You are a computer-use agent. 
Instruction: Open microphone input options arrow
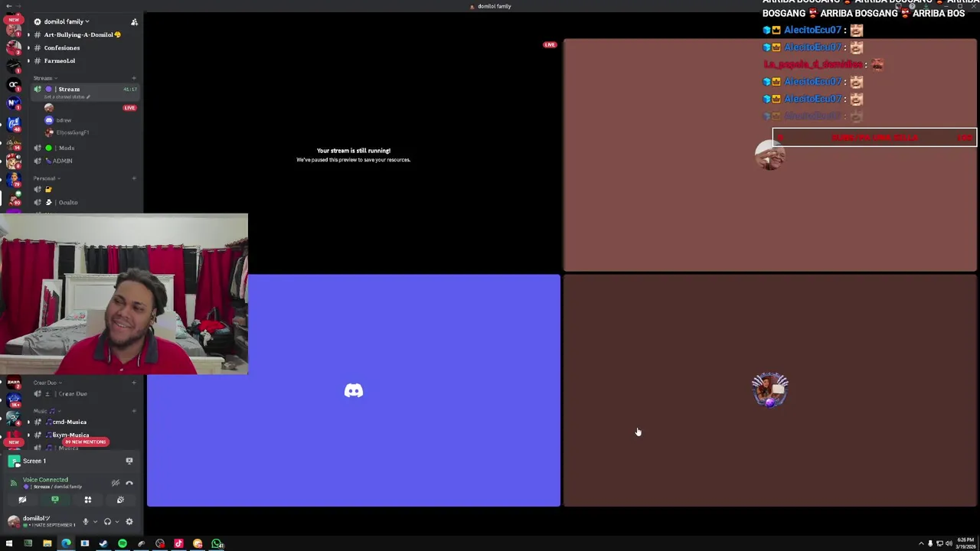click(95, 522)
